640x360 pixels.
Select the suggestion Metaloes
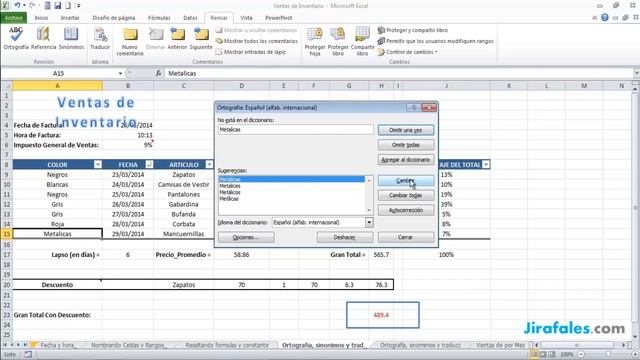[x=291, y=186]
